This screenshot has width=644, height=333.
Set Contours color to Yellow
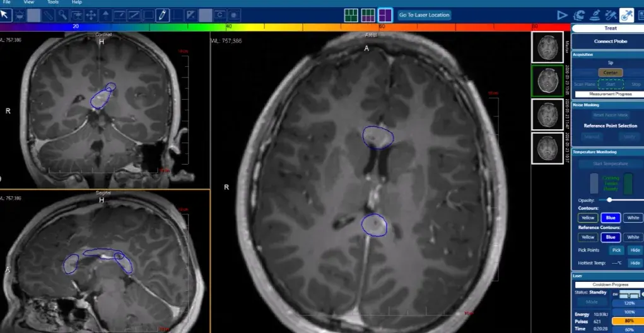click(x=588, y=218)
